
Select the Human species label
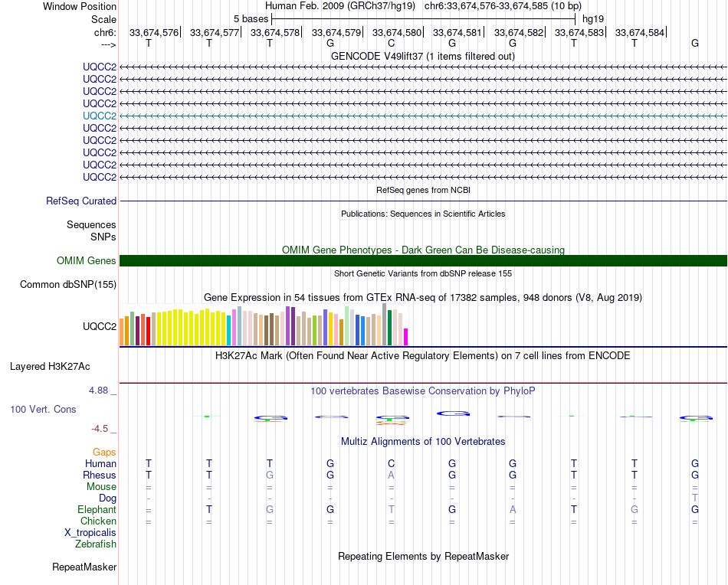pos(100,463)
